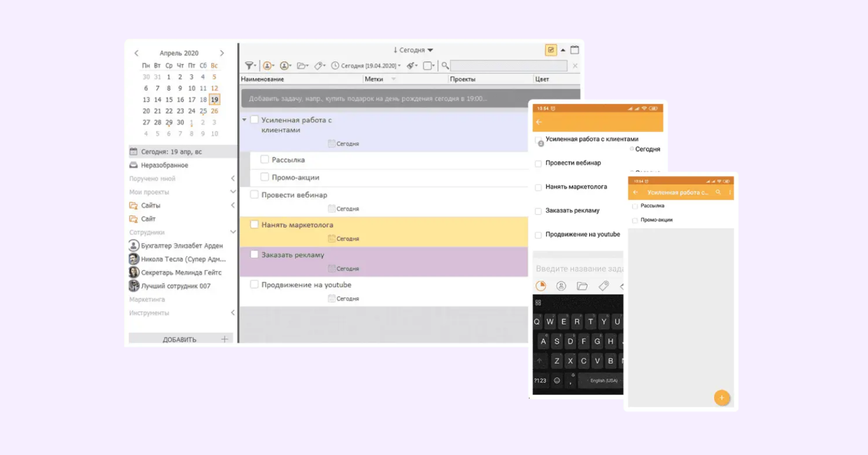Tap the tag label icon on phone
Viewport: 868px width, 455px height.
click(x=603, y=286)
